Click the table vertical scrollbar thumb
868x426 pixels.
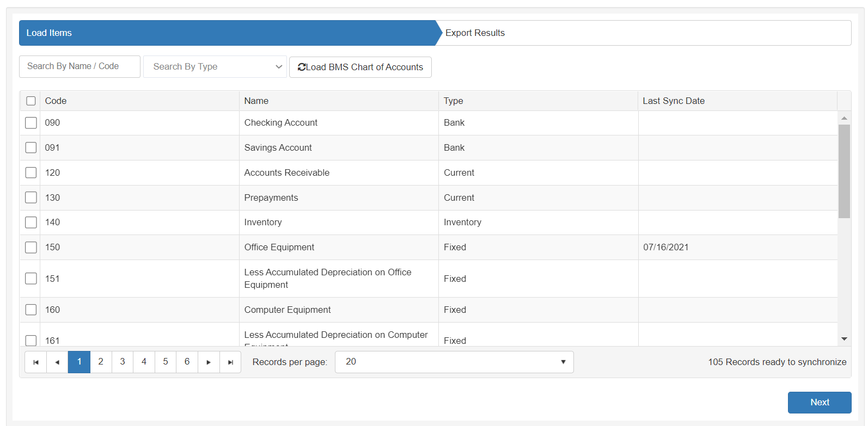click(844, 171)
